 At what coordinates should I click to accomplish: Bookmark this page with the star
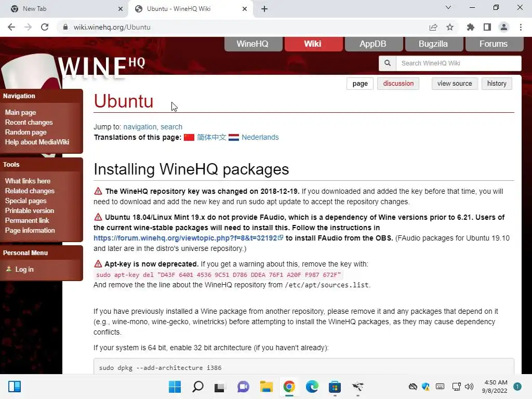pyautogui.click(x=450, y=27)
